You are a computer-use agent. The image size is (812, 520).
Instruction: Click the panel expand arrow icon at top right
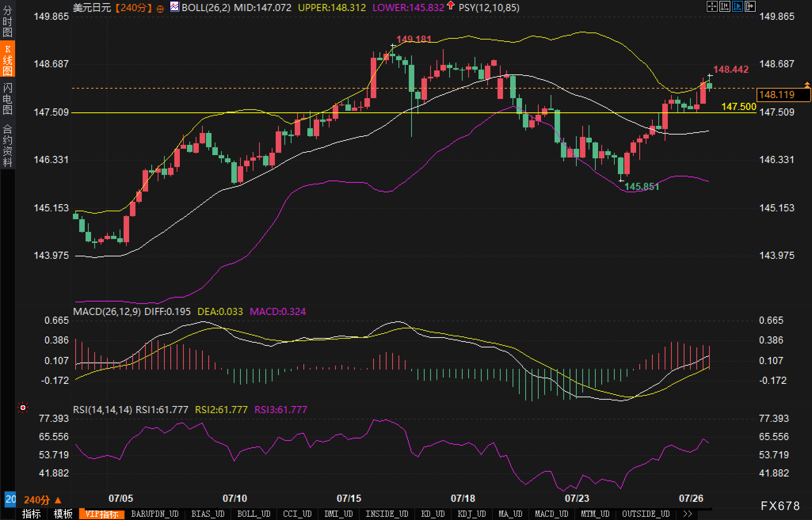(x=750, y=6)
